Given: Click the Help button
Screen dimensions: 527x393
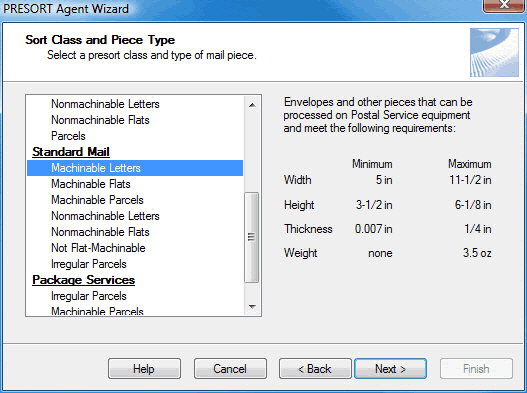Looking at the screenshot, I should point(144,369).
